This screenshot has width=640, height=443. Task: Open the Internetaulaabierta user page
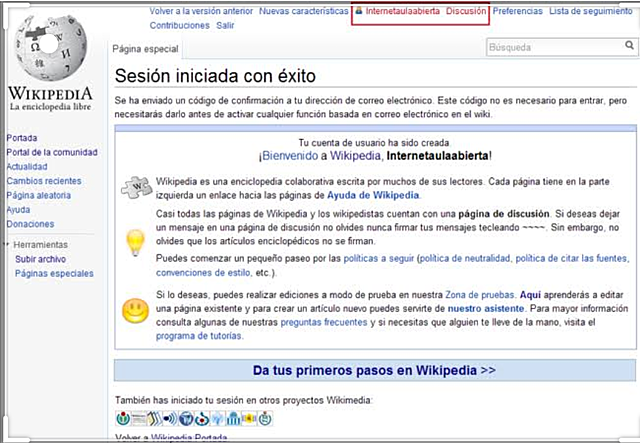402,11
